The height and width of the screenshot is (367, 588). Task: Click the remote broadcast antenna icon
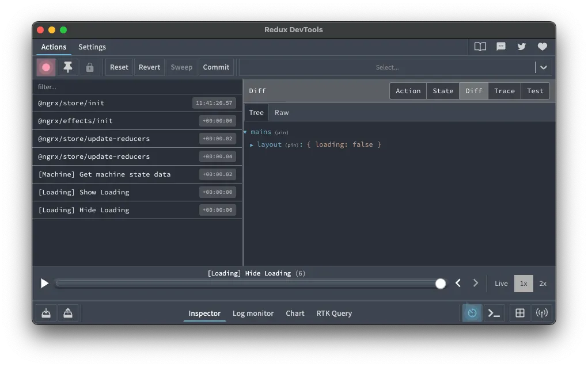coord(542,313)
